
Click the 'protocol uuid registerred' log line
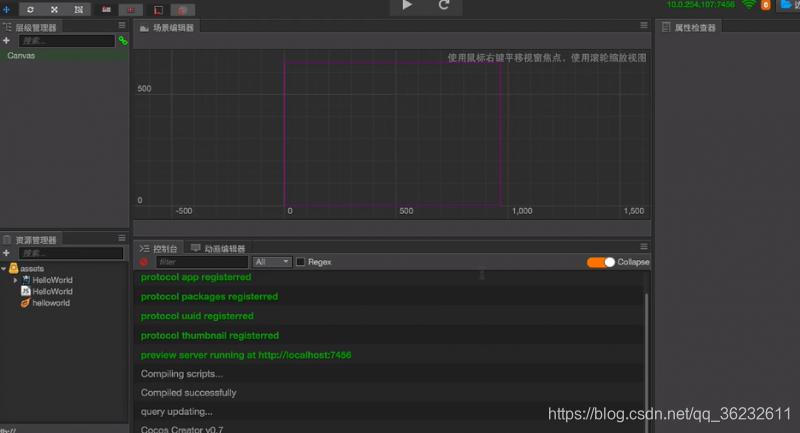click(197, 316)
